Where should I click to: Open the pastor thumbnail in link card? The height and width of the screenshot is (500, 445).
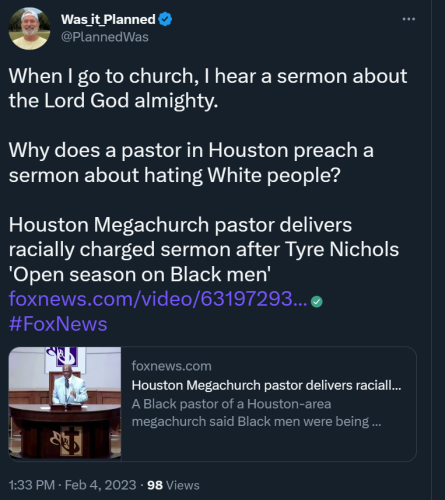click(x=65, y=403)
